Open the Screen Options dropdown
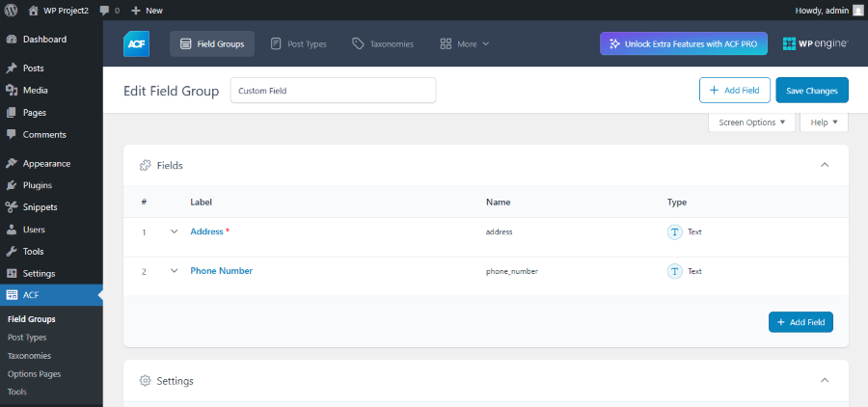 [752, 122]
